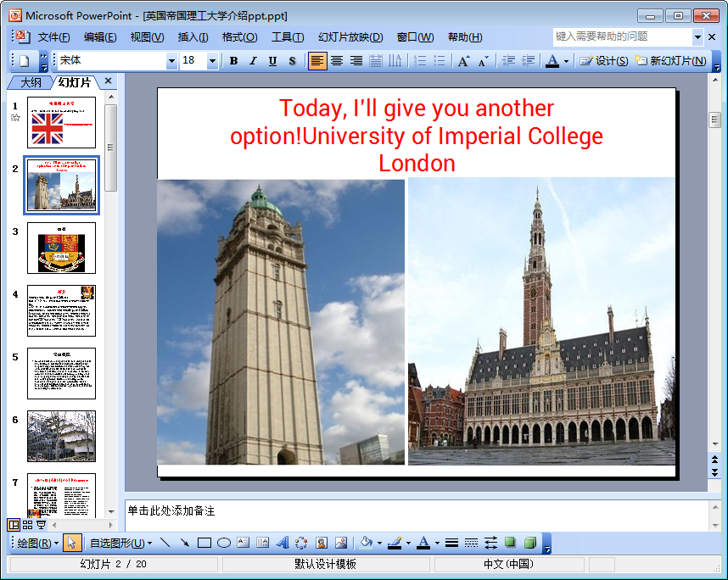
Task: Select the Rectangle shape tool
Action: (204, 543)
